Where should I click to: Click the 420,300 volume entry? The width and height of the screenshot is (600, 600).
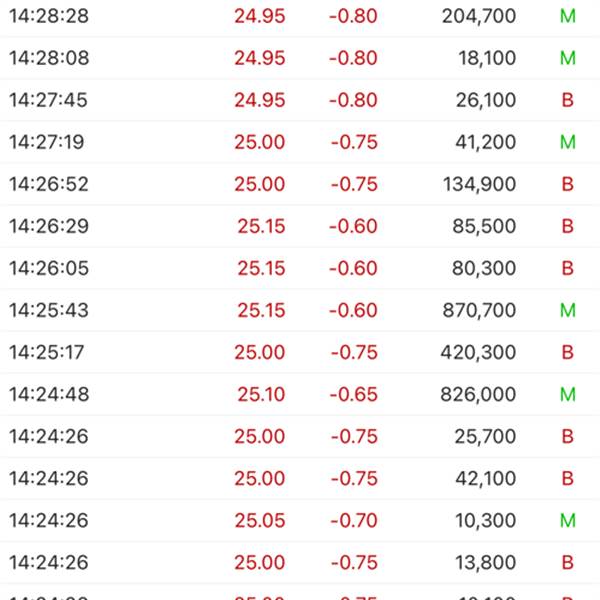478,352
